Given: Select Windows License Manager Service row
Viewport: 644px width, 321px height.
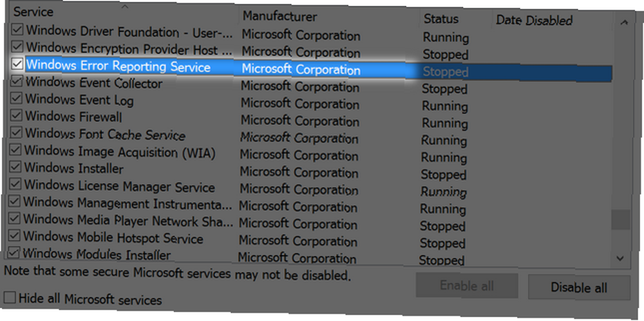Looking at the screenshot, I should click(x=309, y=188).
